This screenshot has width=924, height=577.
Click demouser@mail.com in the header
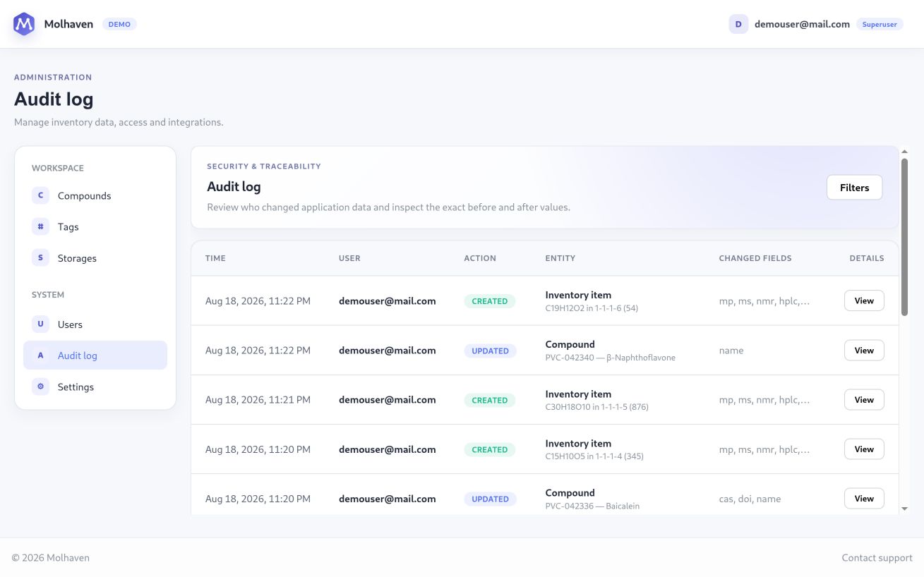[x=802, y=24]
